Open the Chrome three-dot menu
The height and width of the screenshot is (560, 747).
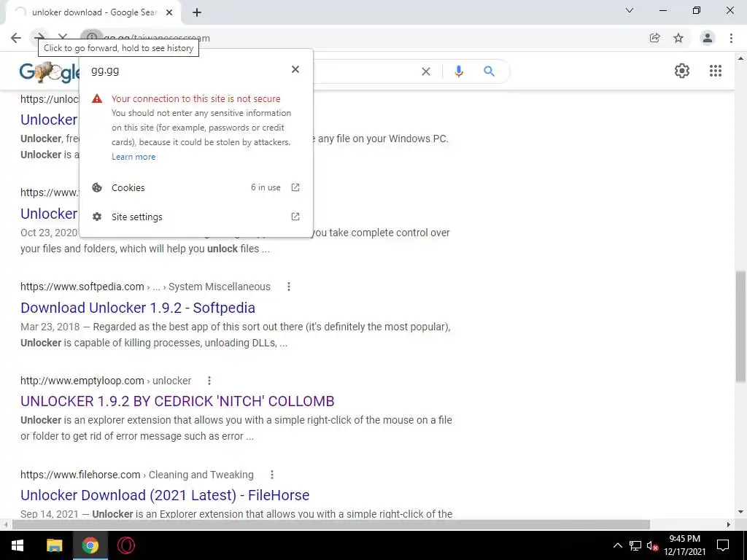pyautogui.click(x=731, y=38)
